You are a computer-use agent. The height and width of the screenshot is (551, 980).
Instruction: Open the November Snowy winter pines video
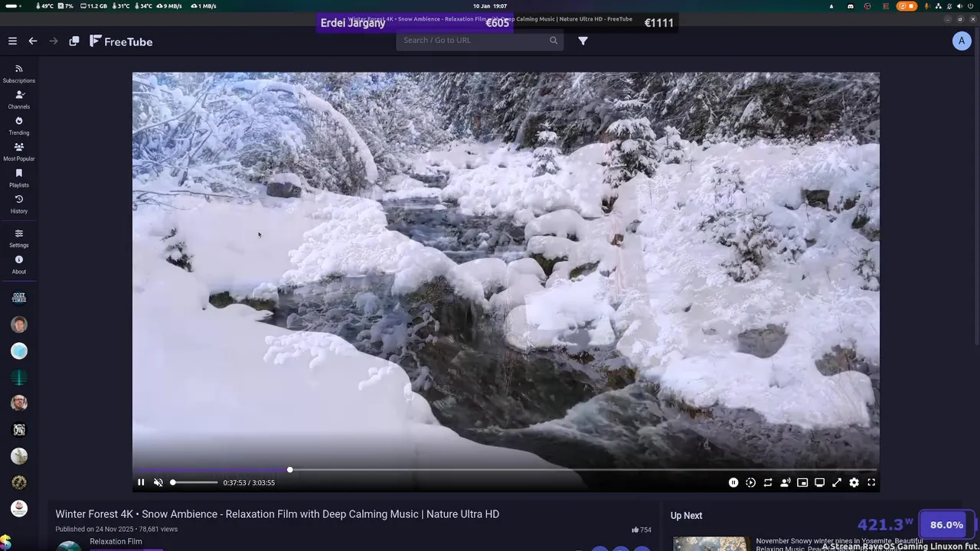click(839, 543)
